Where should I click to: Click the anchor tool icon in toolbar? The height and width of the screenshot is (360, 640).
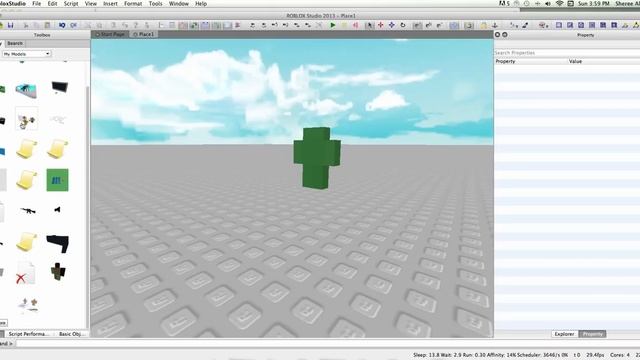point(495,25)
